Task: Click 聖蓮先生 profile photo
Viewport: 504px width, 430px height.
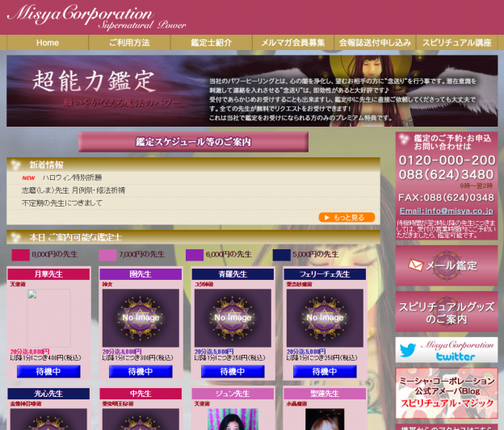Action: pyautogui.click(x=325, y=419)
